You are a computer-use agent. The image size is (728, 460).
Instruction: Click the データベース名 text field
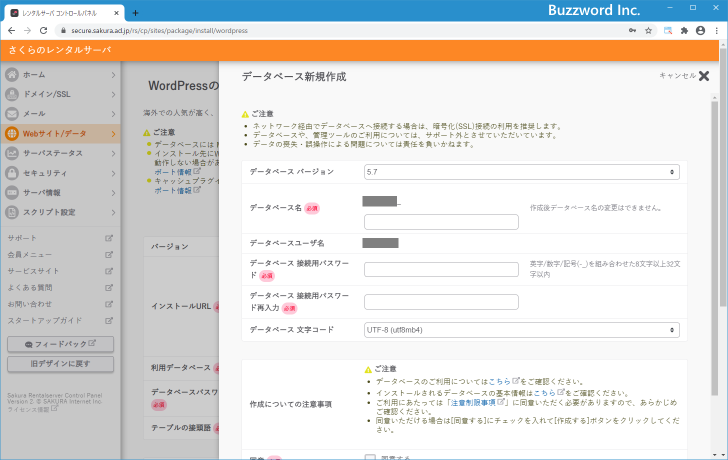click(x=441, y=222)
